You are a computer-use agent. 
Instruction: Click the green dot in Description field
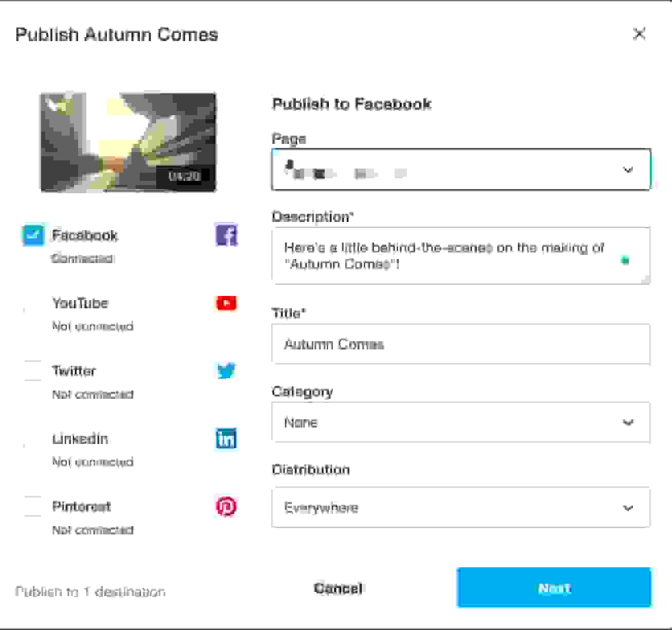[625, 261]
